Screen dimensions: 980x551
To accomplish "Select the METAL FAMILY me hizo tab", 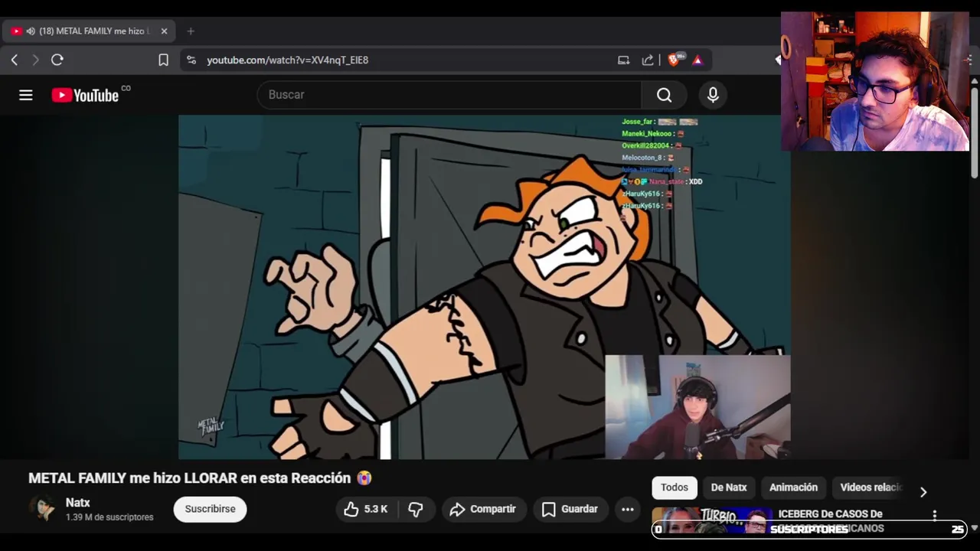I will pyautogui.click(x=90, y=31).
